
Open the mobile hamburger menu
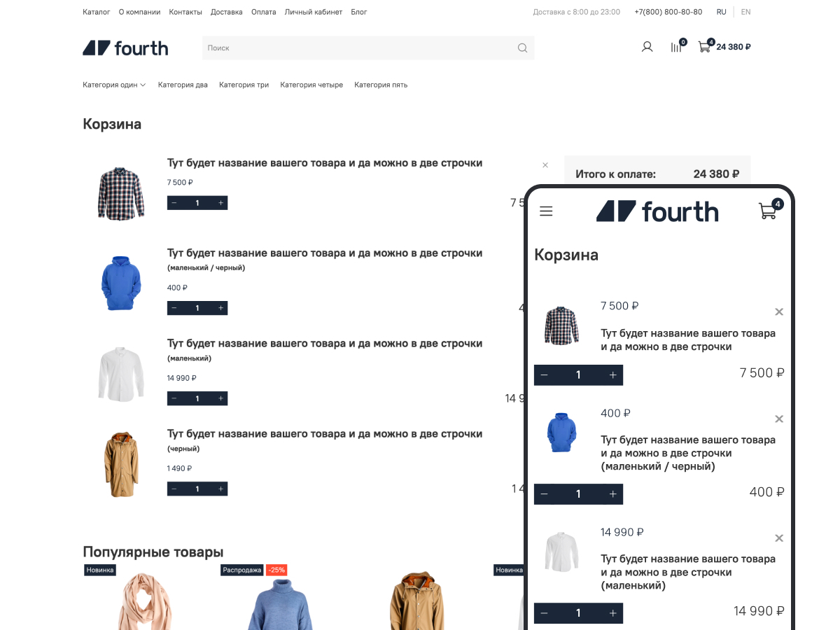[x=546, y=211]
